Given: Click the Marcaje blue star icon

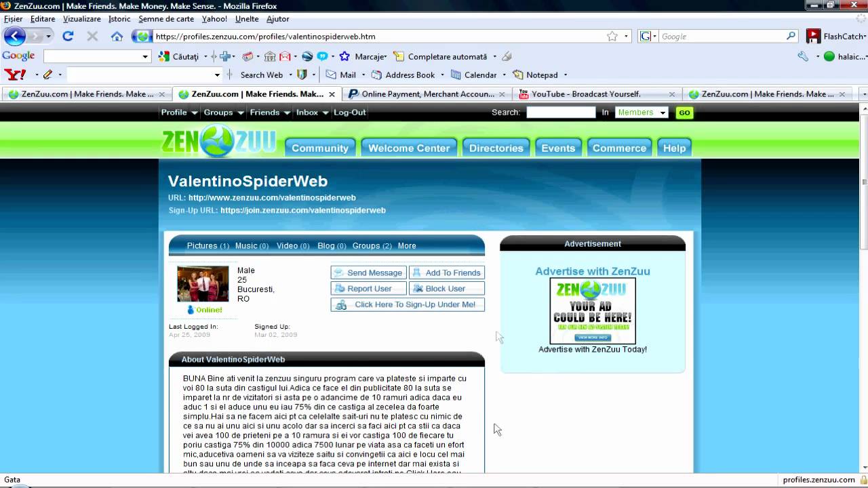Looking at the screenshot, I should click(x=344, y=56).
